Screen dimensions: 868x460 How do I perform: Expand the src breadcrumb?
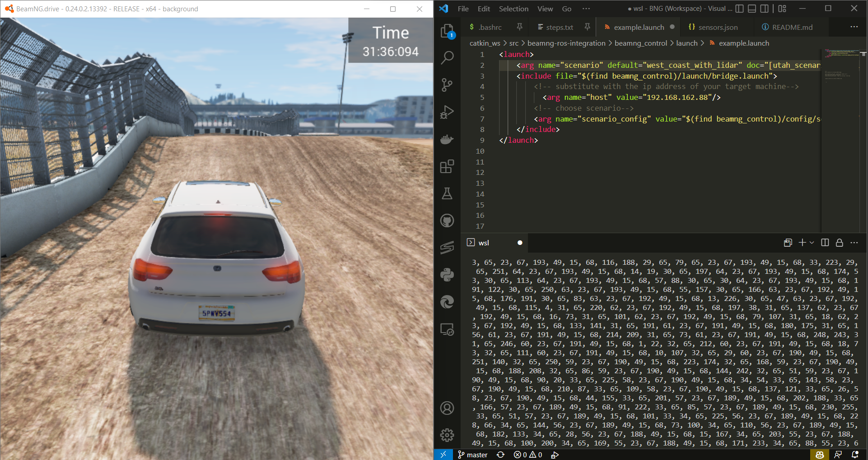pos(514,43)
